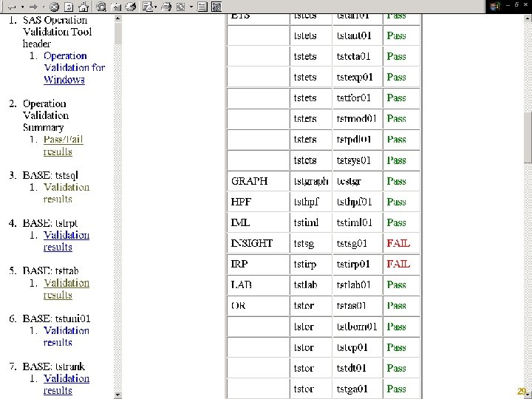The image size is (532, 399).
Task: Open the Mail button dropdown arrow
Action: point(156,7)
